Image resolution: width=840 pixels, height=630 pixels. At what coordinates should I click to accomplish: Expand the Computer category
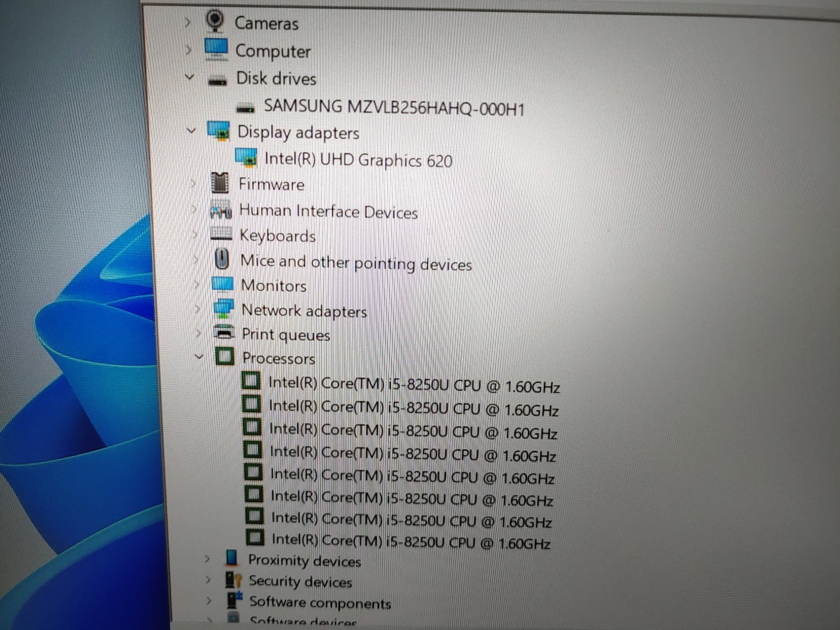click(x=188, y=50)
